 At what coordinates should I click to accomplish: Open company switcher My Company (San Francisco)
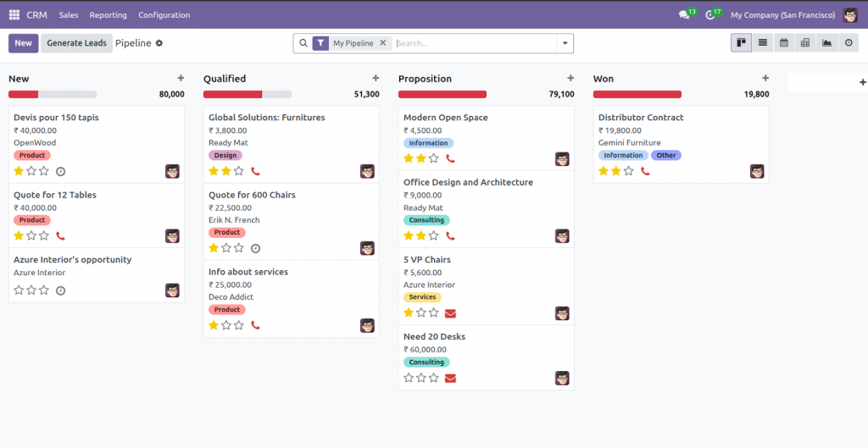(782, 15)
